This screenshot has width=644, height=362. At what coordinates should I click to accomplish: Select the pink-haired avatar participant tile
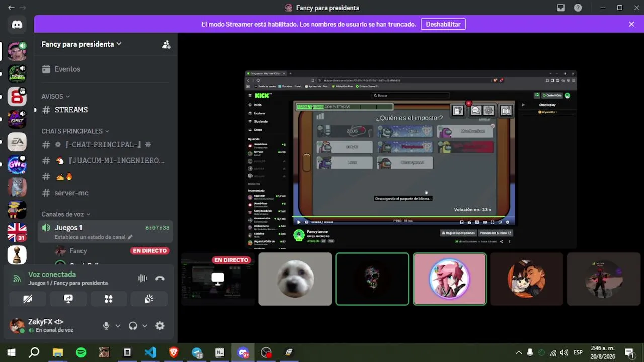(x=449, y=279)
